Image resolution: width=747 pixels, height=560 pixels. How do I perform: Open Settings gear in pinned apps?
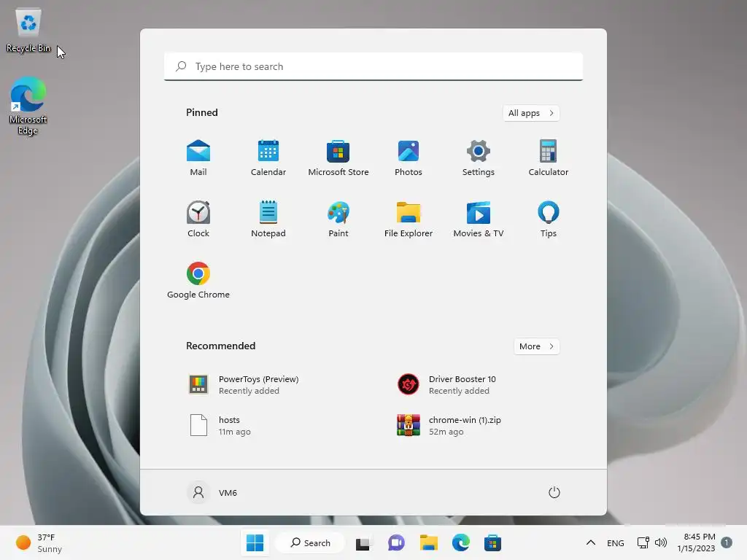479,157
